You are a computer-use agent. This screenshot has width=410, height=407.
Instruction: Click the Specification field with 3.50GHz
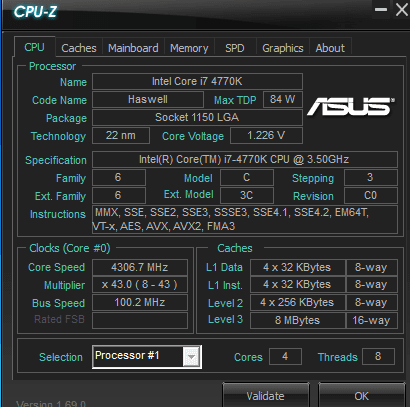[x=245, y=159]
